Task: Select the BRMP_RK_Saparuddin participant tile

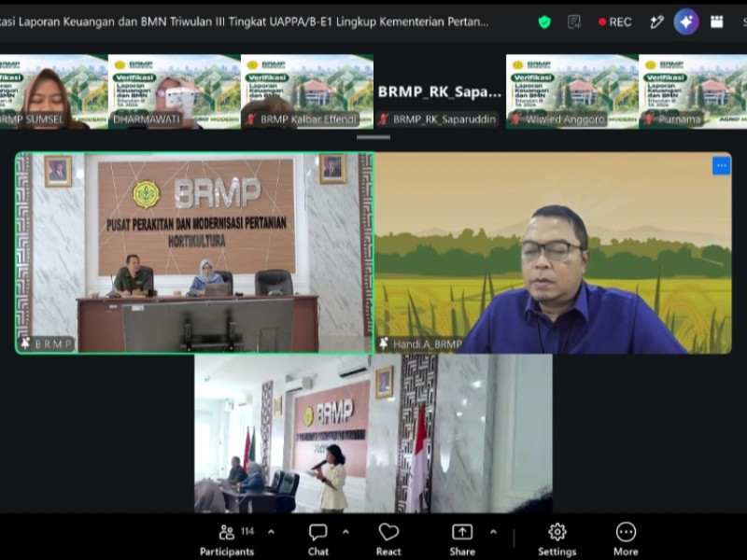Action: [x=440, y=91]
